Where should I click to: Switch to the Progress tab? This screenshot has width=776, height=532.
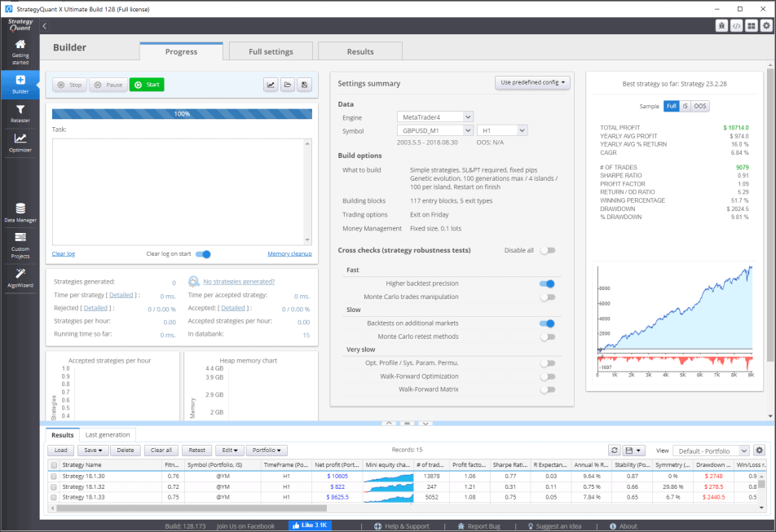click(x=181, y=51)
